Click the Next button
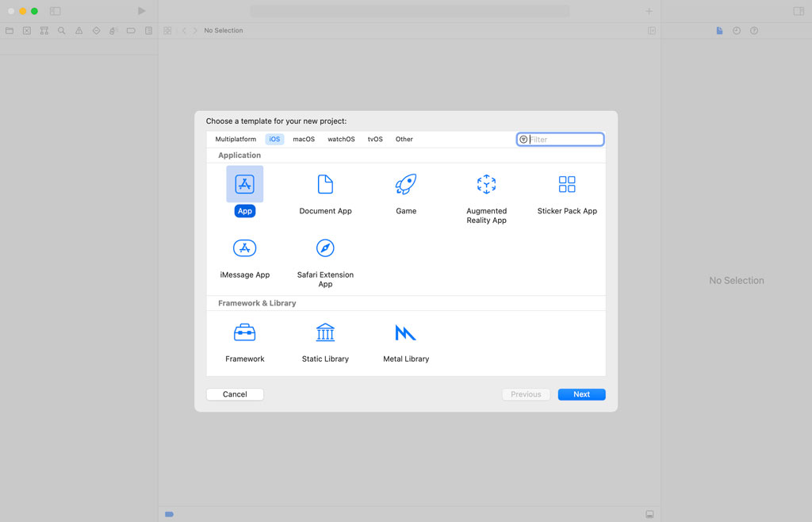 [581, 394]
